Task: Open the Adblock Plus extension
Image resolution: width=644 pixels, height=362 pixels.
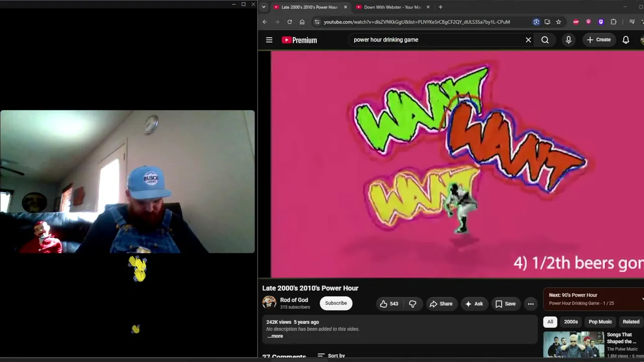Action: (576, 22)
